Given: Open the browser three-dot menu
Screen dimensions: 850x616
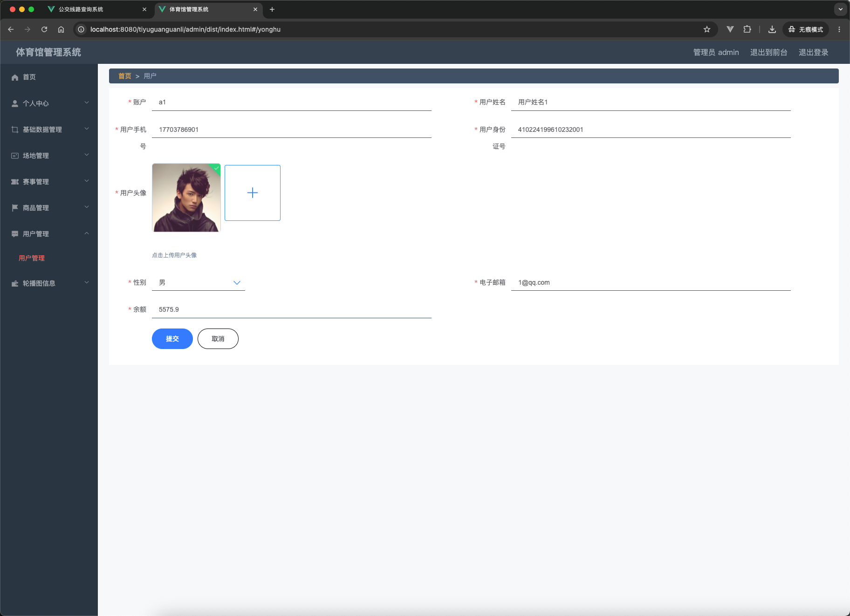Looking at the screenshot, I should [x=839, y=29].
